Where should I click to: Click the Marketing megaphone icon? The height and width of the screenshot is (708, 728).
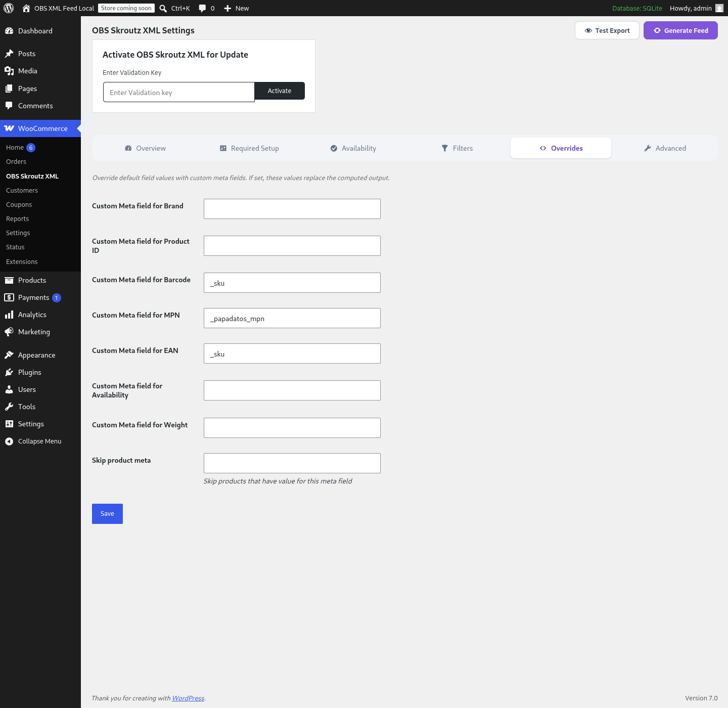tap(9, 332)
